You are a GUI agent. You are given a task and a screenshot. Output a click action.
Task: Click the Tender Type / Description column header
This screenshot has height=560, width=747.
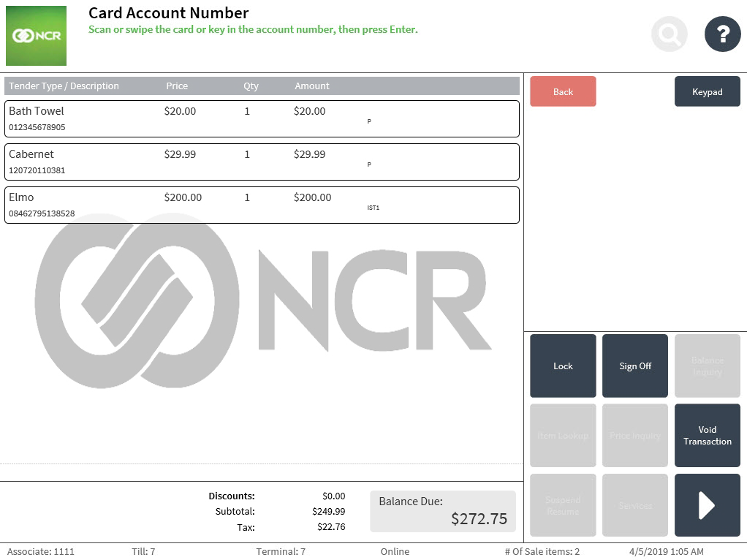(x=64, y=86)
